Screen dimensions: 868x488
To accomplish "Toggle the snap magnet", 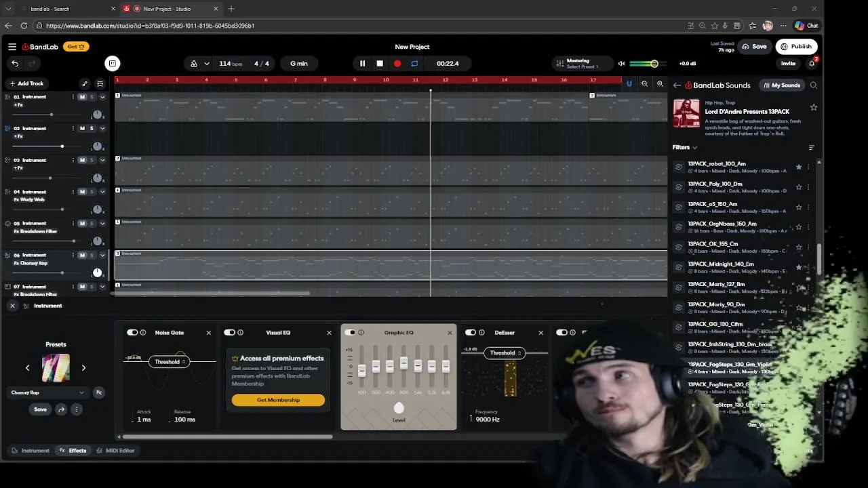I will coord(629,84).
